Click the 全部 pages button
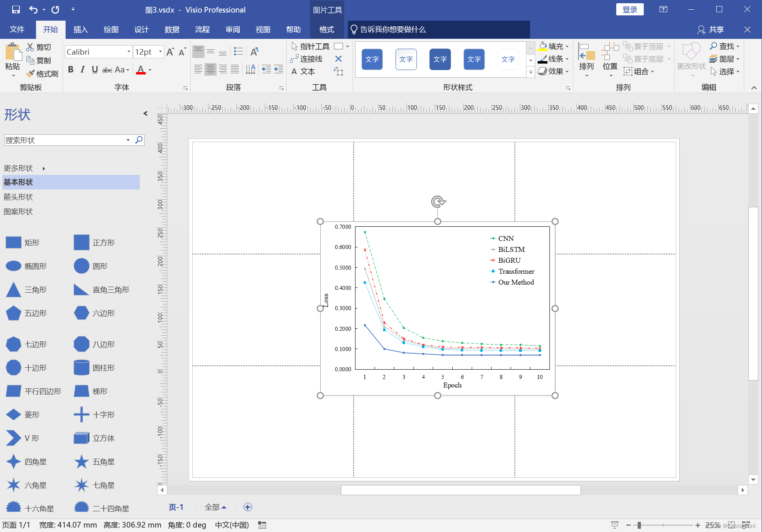The image size is (762, 532). [x=215, y=507]
